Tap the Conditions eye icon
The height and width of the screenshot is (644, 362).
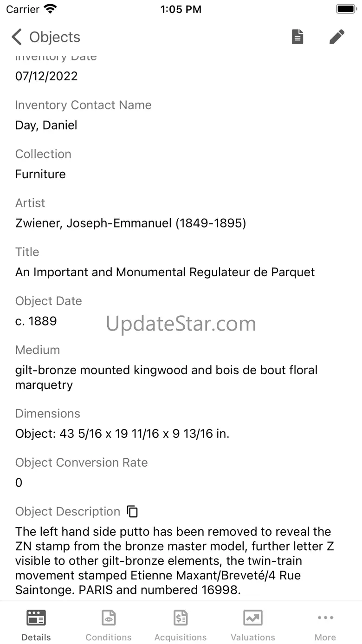click(109, 618)
